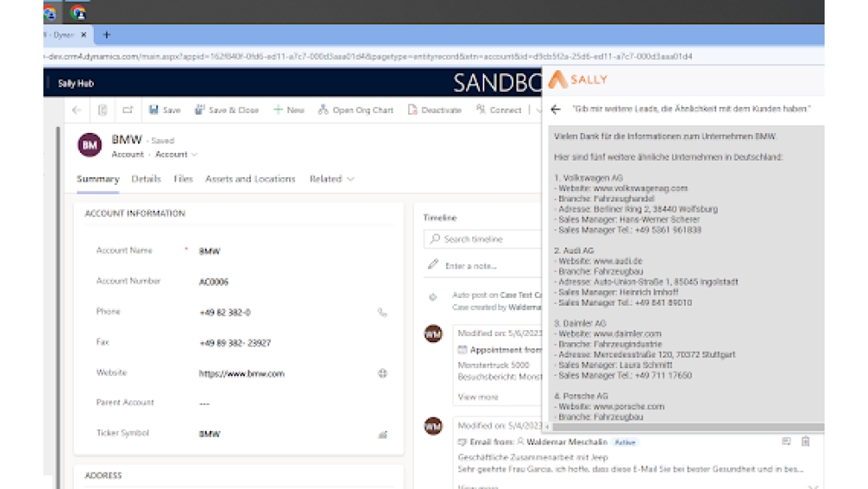This screenshot has height=489, width=868.
Task: Open Org Chart for BMW
Action: tap(355, 109)
